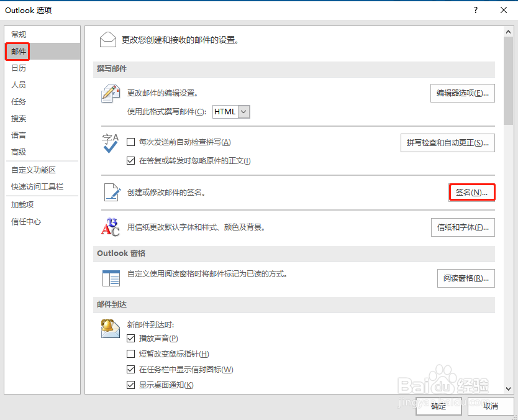This screenshot has width=518, height=420.
Task: Click the 新邮件到达时 label
Action: (x=151, y=325)
